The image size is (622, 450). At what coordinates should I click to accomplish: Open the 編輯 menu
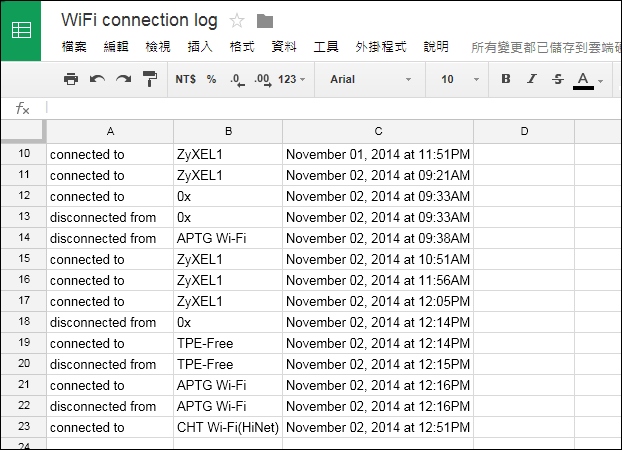click(x=116, y=47)
